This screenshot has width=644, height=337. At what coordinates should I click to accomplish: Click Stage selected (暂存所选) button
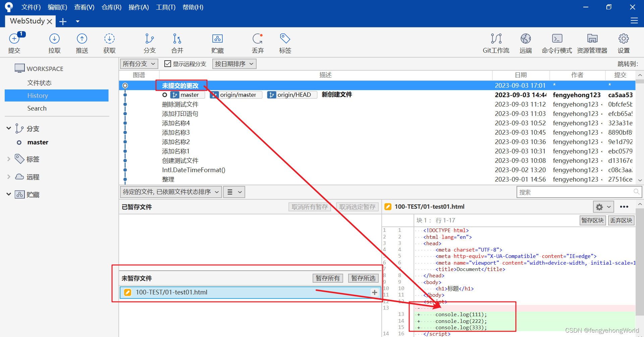(363, 278)
